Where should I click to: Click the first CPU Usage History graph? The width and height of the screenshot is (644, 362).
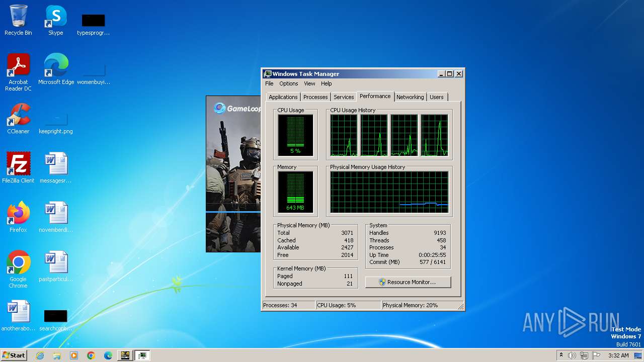click(344, 135)
